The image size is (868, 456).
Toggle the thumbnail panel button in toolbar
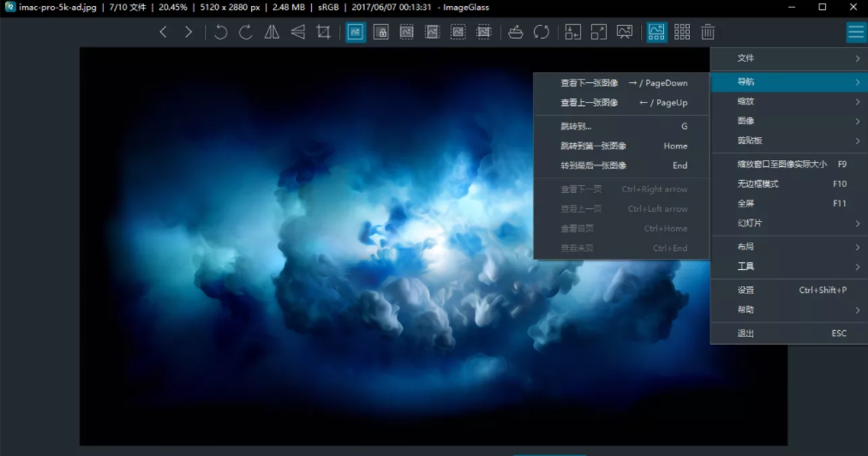(x=657, y=33)
